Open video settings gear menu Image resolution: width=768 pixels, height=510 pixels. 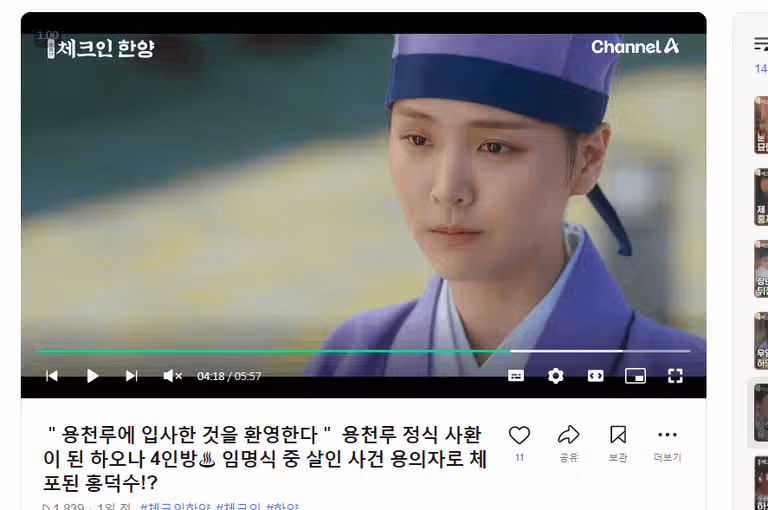pos(555,376)
